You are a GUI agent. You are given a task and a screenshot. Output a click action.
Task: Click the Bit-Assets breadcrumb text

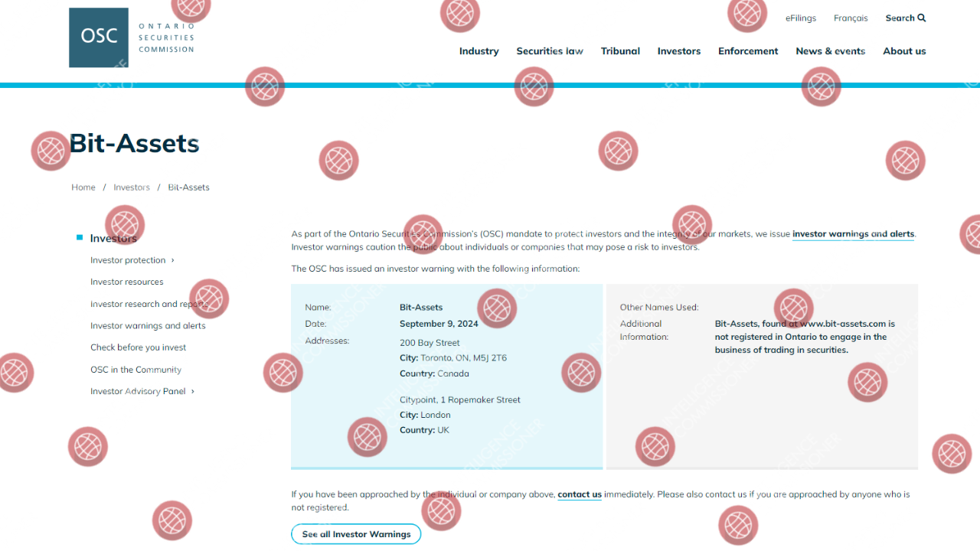tap(188, 187)
